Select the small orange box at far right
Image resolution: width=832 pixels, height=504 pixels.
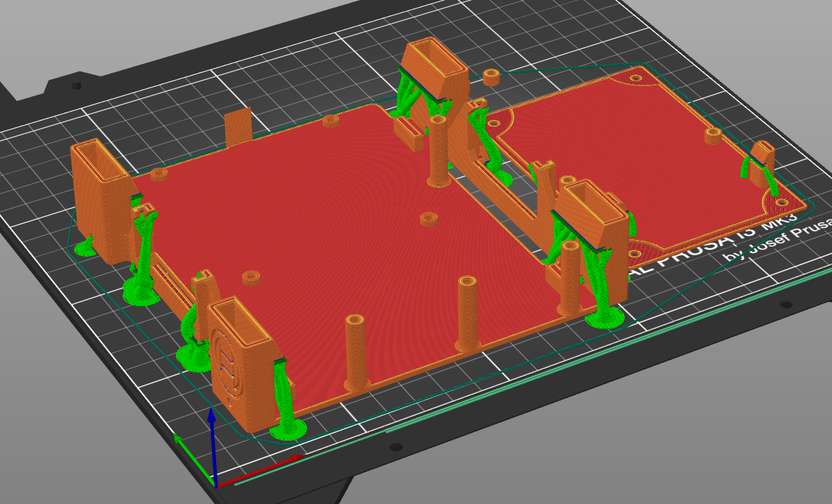pos(762,163)
